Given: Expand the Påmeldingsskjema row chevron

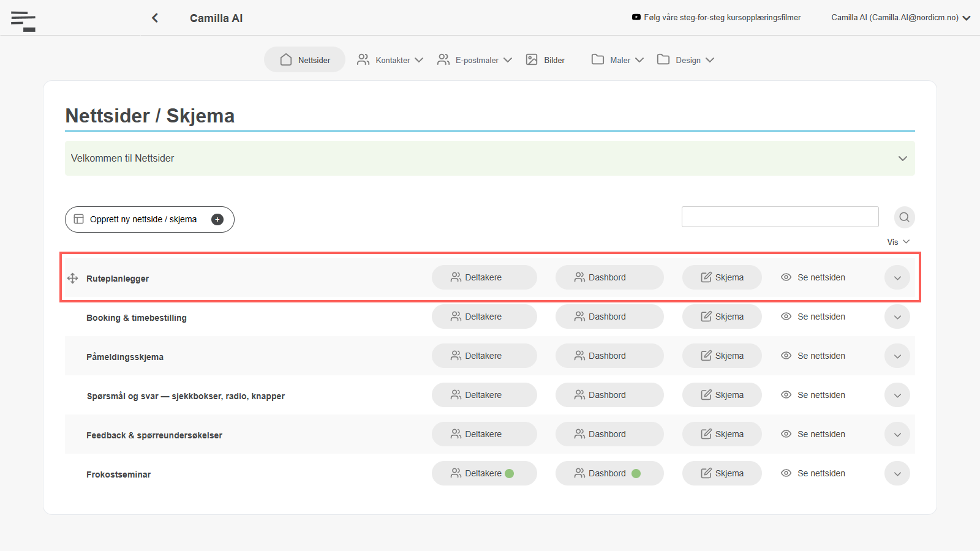Looking at the screenshot, I should coord(897,356).
